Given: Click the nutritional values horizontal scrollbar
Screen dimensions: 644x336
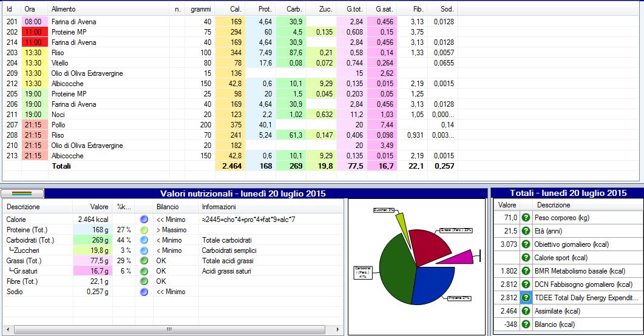Looking at the screenshot, I should coord(170,329).
